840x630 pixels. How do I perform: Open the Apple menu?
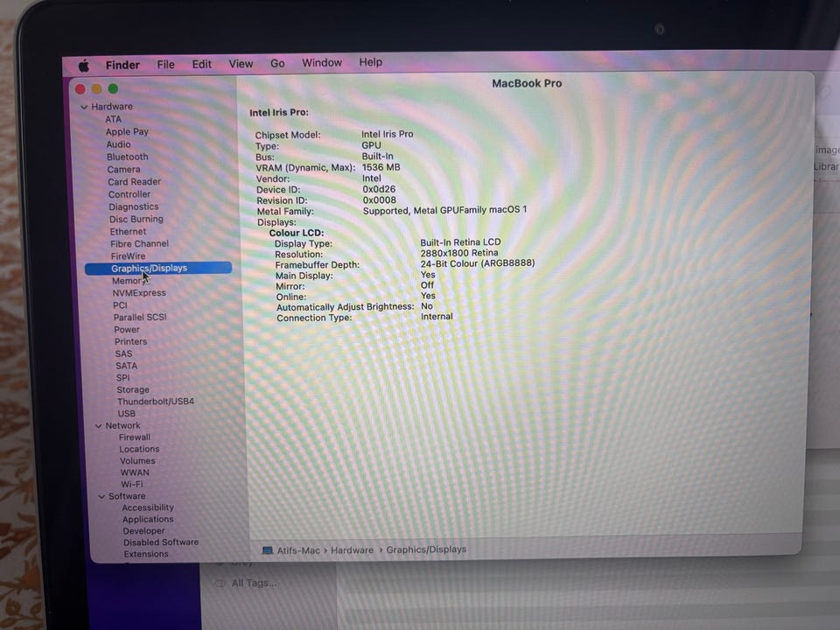click(x=84, y=66)
